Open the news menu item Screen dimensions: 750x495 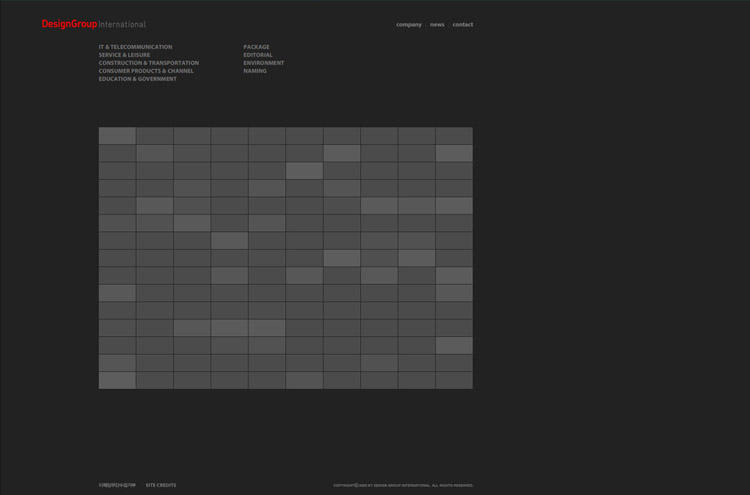[437, 24]
